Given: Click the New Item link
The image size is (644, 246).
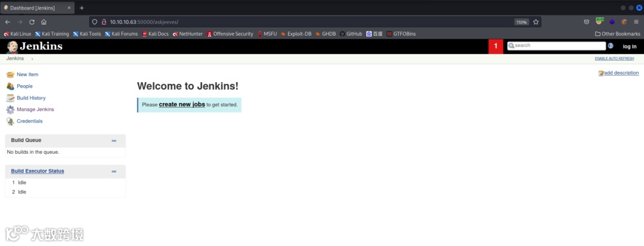Looking at the screenshot, I should [x=27, y=74].
